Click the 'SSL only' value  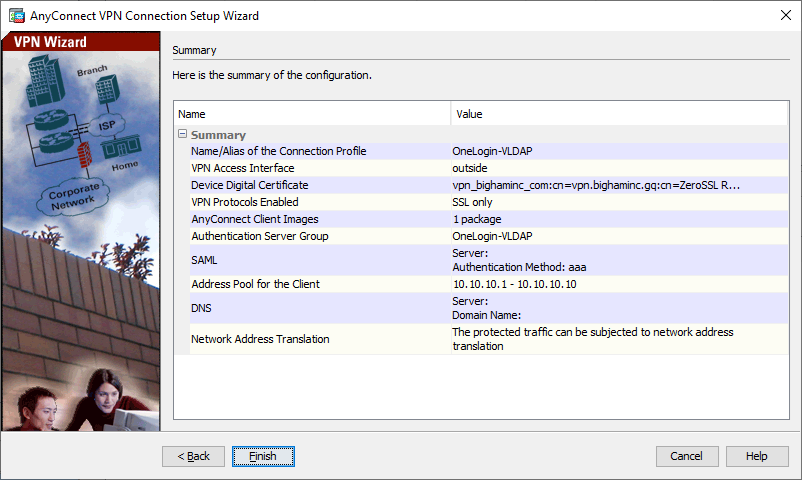pyautogui.click(x=472, y=202)
